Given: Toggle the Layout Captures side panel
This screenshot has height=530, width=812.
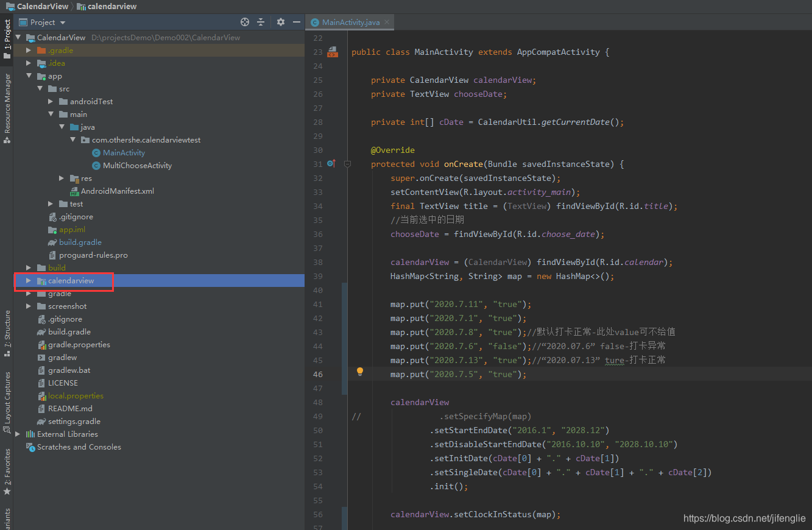Looking at the screenshot, I should 7,402.
